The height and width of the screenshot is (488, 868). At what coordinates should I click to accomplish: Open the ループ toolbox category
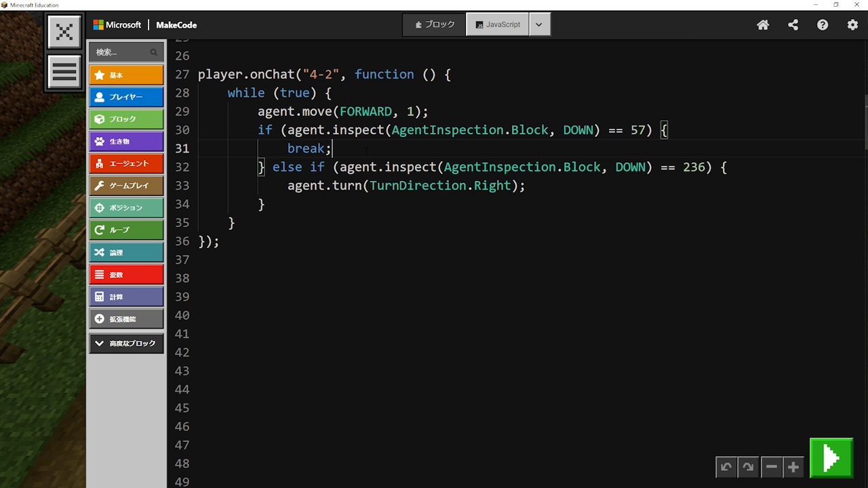point(126,230)
